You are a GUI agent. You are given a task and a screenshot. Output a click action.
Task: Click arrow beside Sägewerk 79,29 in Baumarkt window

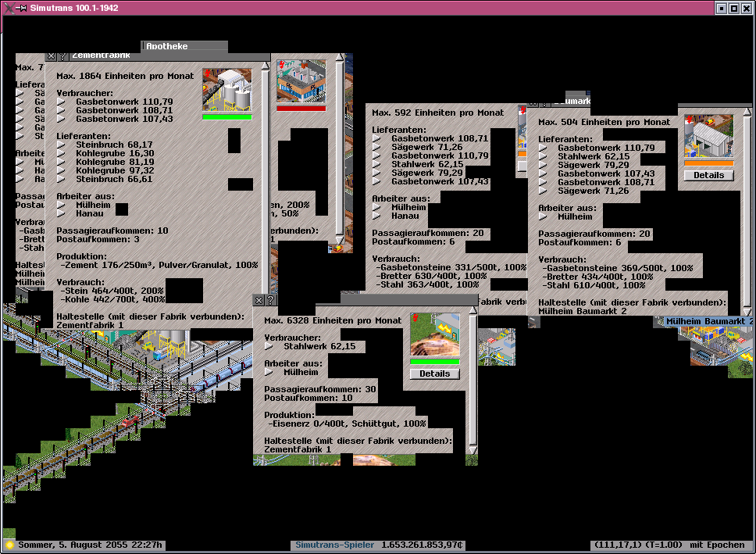coord(544,165)
